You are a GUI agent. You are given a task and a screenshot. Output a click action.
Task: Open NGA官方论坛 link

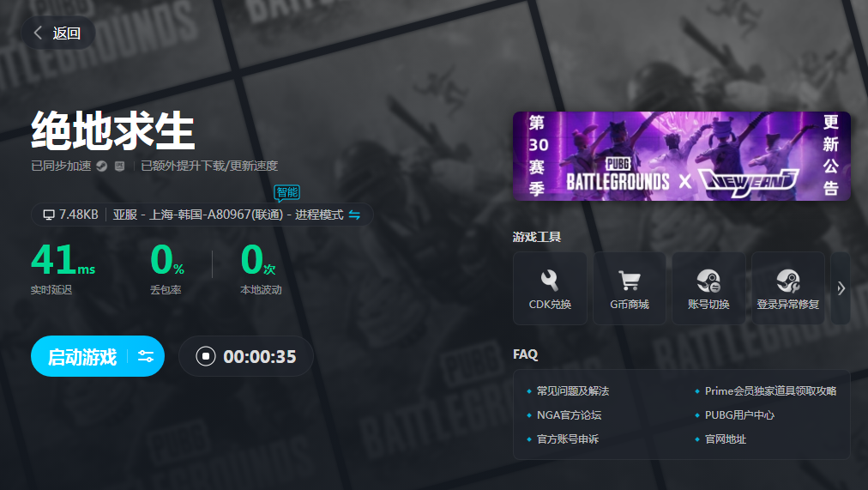pos(569,415)
